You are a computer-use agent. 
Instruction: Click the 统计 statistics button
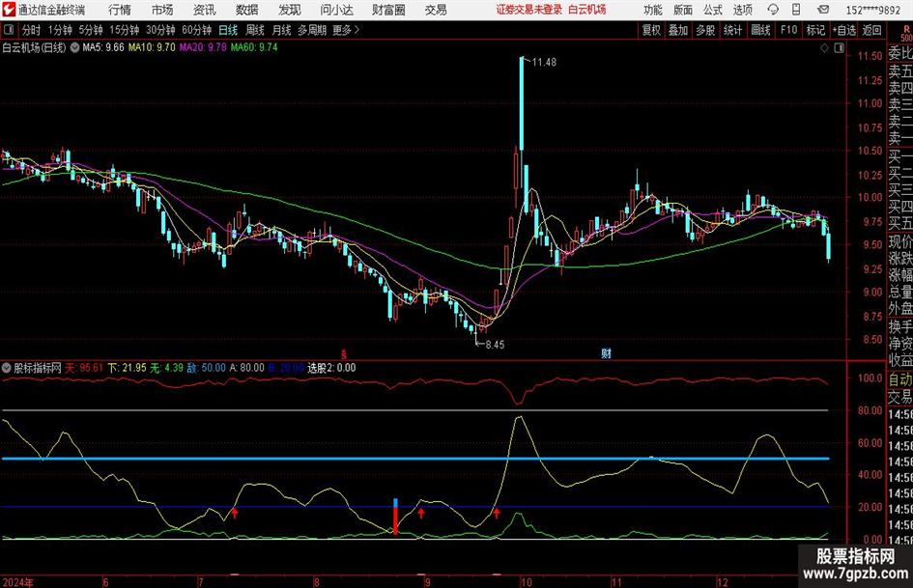click(732, 30)
